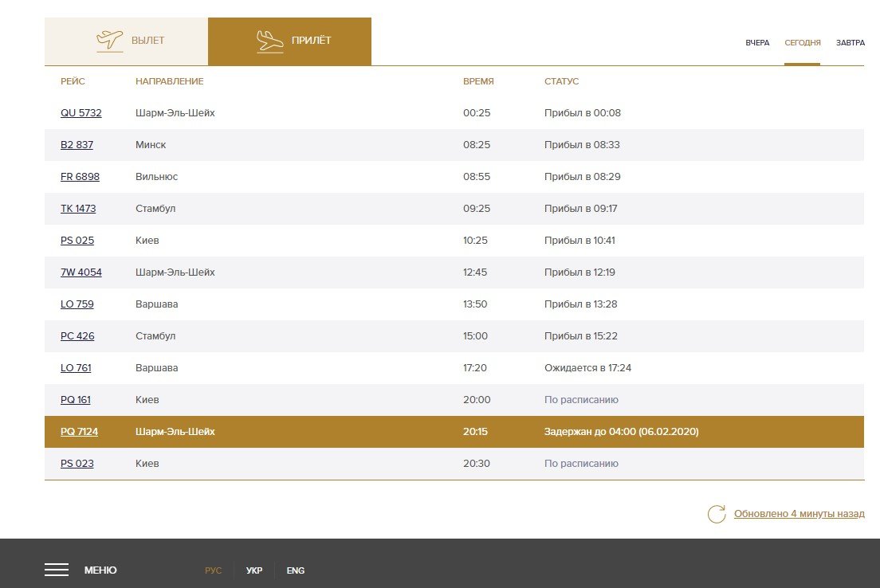This screenshot has width=880, height=588.
Task: Open flight FR 6898 from Vilnius
Action: (80, 177)
